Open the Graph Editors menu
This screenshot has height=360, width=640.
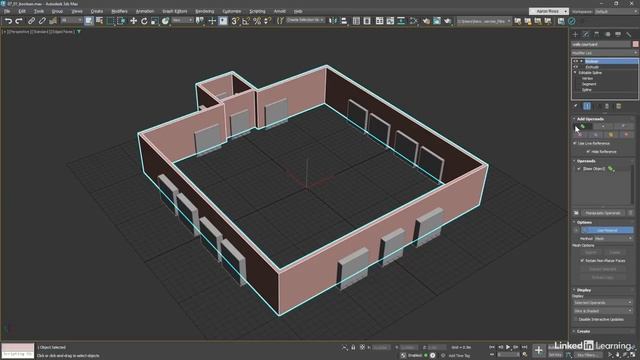[x=175, y=11]
